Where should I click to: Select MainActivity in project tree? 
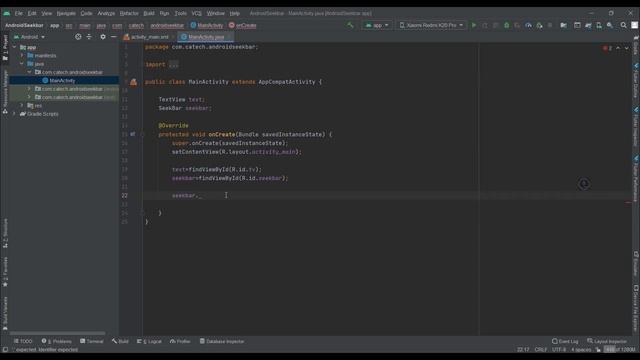tap(64, 81)
